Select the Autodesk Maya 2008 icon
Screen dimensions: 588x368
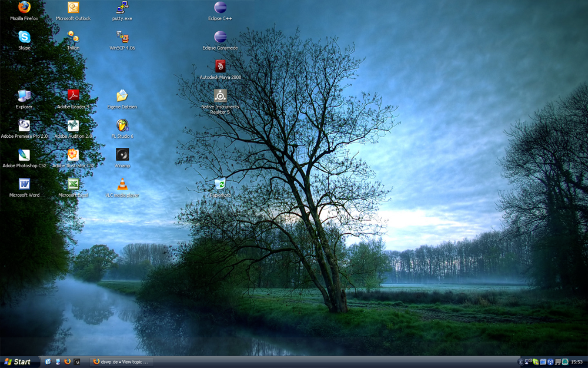tap(220, 70)
